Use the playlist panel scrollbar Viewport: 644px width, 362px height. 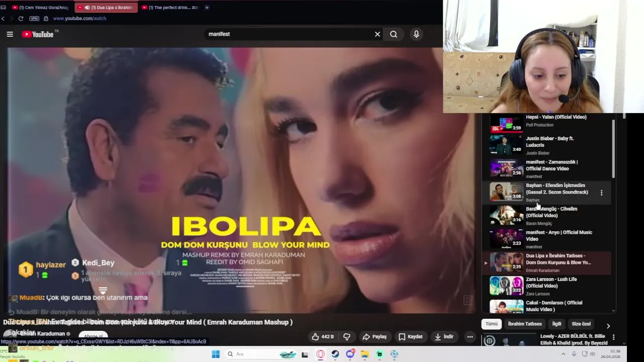pyautogui.click(x=613, y=148)
